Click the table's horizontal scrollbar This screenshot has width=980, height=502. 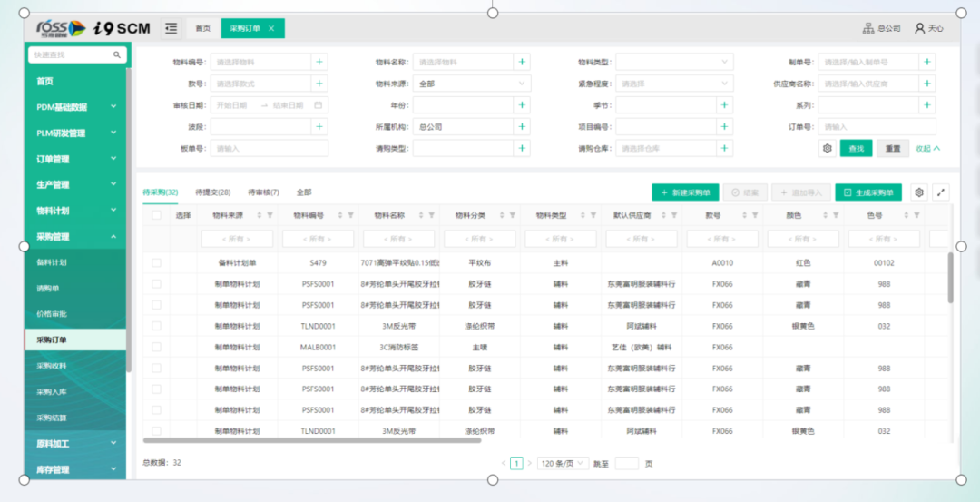point(313,440)
